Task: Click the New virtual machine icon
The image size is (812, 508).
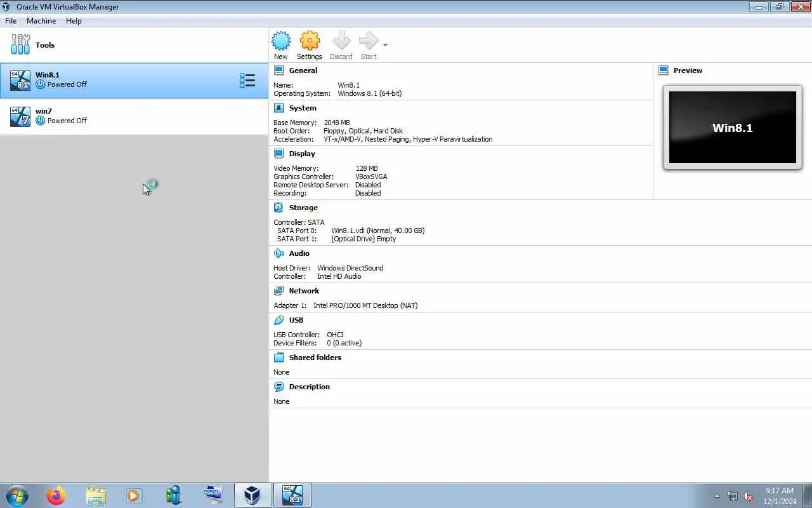Action: coord(281,41)
